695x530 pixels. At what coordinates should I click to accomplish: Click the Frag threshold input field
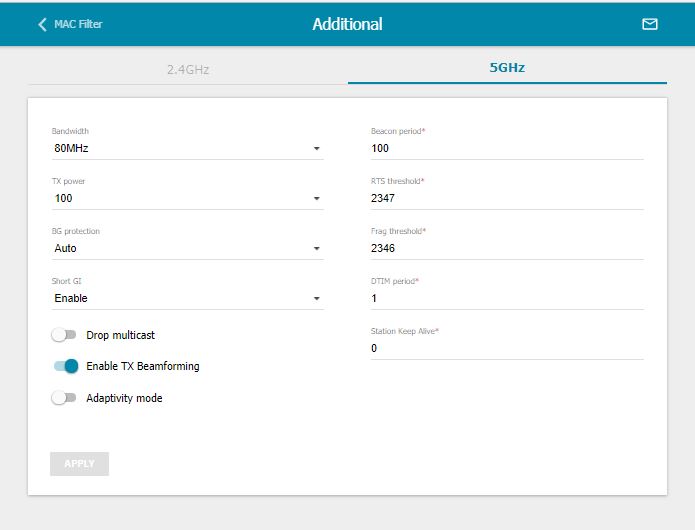coord(506,248)
